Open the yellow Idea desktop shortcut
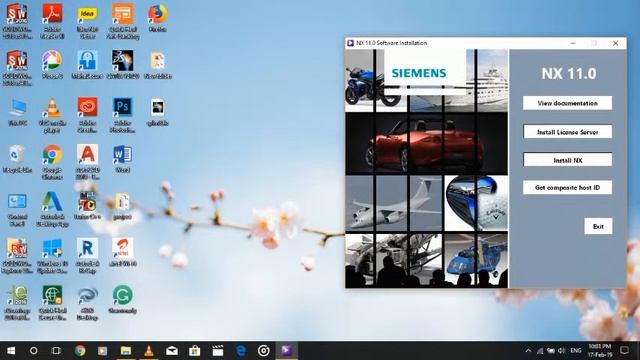This screenshot has height=360, width=640. coord(87,21)
